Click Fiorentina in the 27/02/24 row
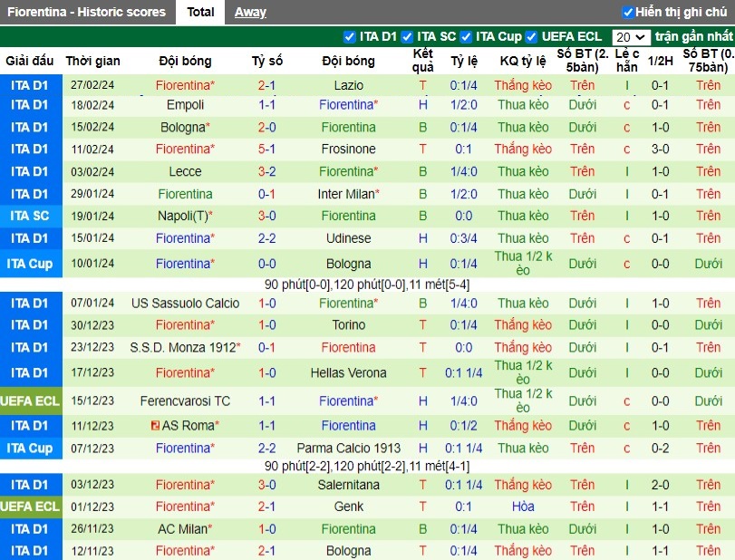The height and width of the screenshot is (560, 735). 185,85
